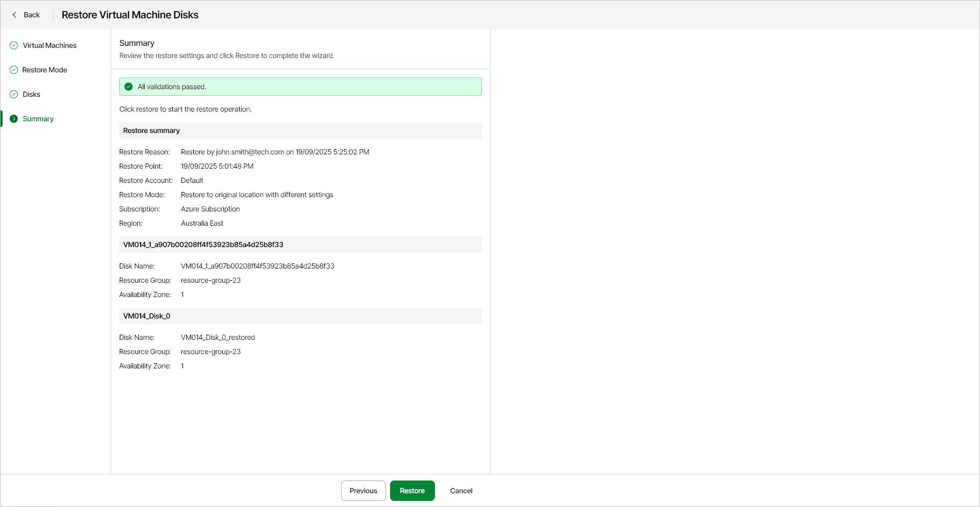Click the Disks step checkmark icon
This screenshot has height=507, width=980.
pos(14,94)
